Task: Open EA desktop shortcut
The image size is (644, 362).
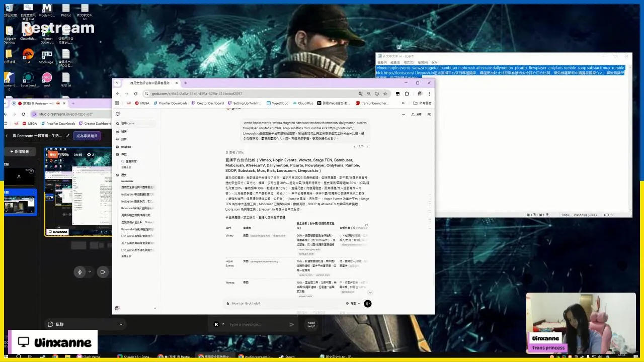Action: 28,55
